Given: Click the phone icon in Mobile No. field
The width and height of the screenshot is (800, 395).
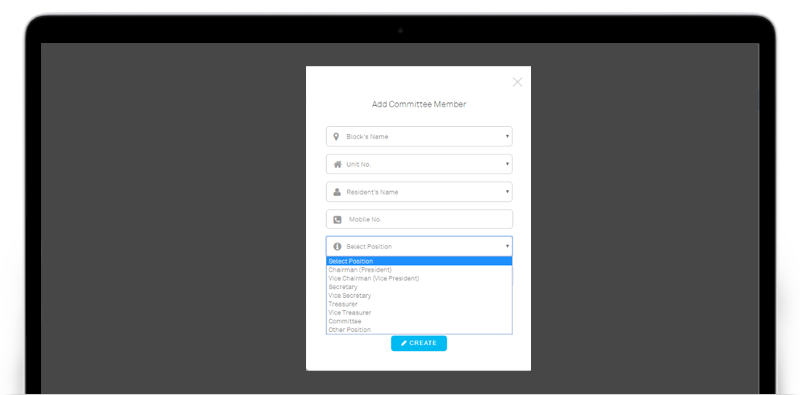Looking at the screenshot, I should (x=337, y=219).
